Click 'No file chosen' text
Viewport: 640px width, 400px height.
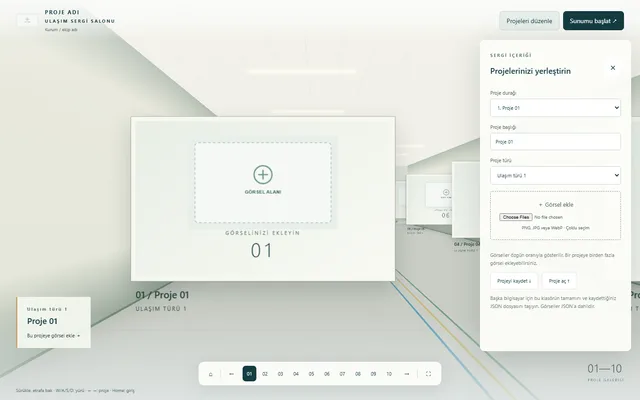click(x=548, y=217)
